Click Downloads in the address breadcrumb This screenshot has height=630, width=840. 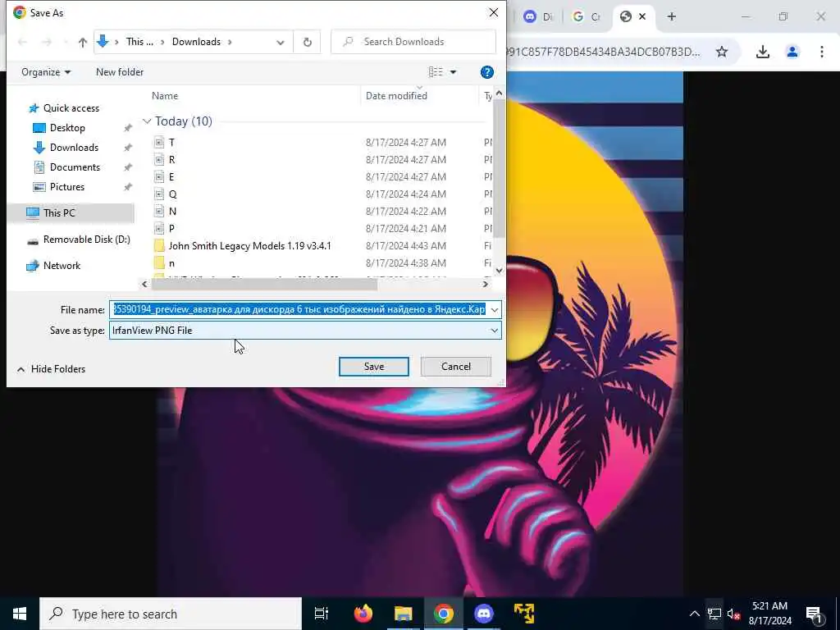(196, 42)
